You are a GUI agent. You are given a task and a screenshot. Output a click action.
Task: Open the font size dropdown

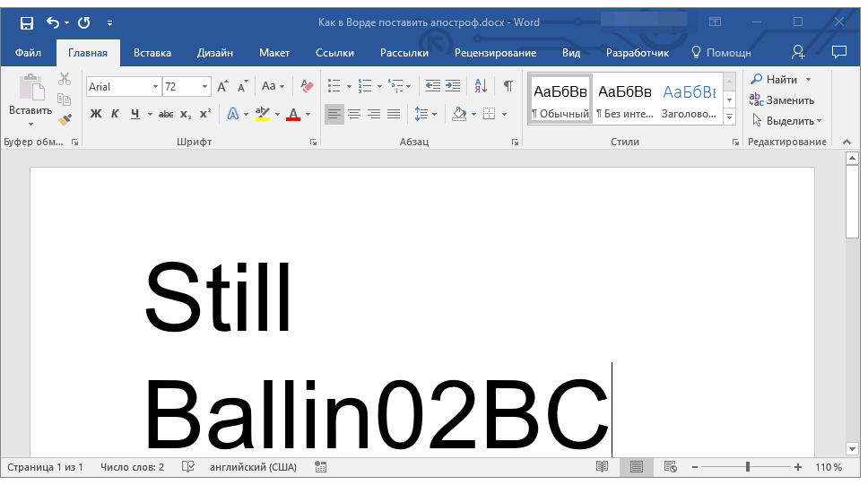pyautogui.click(x=204, y=87)
